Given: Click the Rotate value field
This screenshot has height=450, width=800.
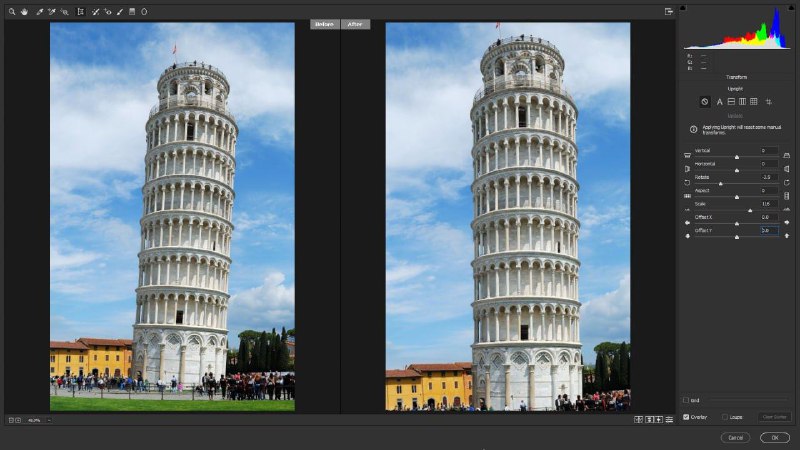Looking at the screenshot, I should (769, 177).
